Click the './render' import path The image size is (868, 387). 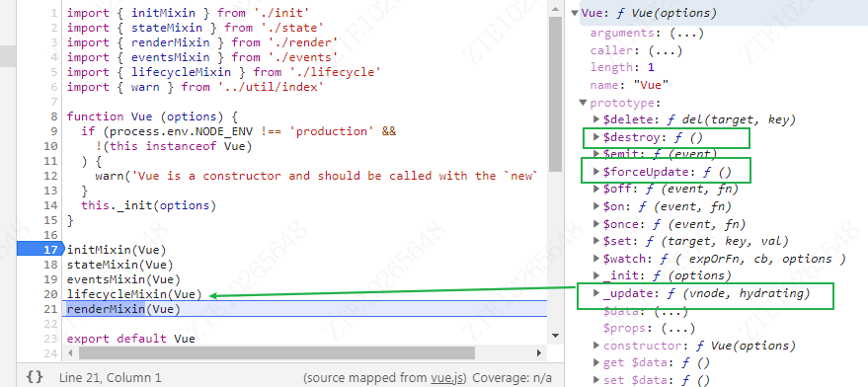[x=302, y=42]
